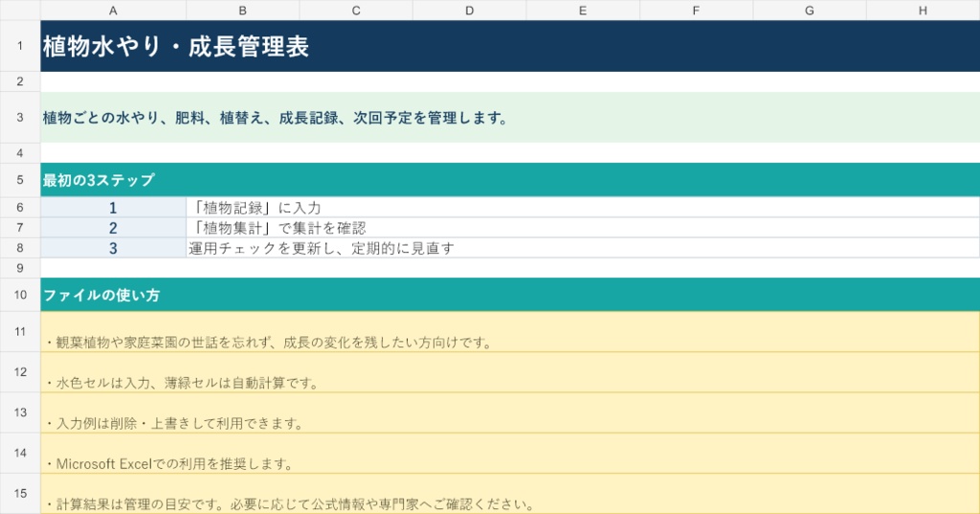Click step number cell 3

(113, 248)
